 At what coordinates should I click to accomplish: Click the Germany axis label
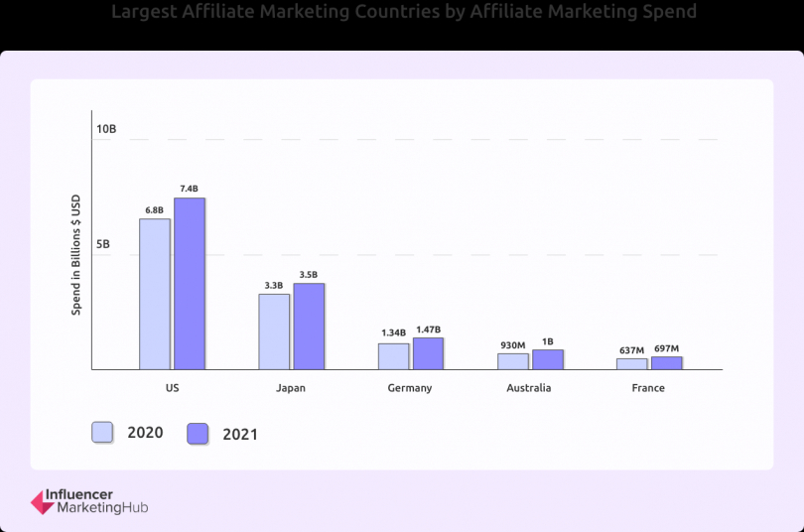(x=410, y=388)
